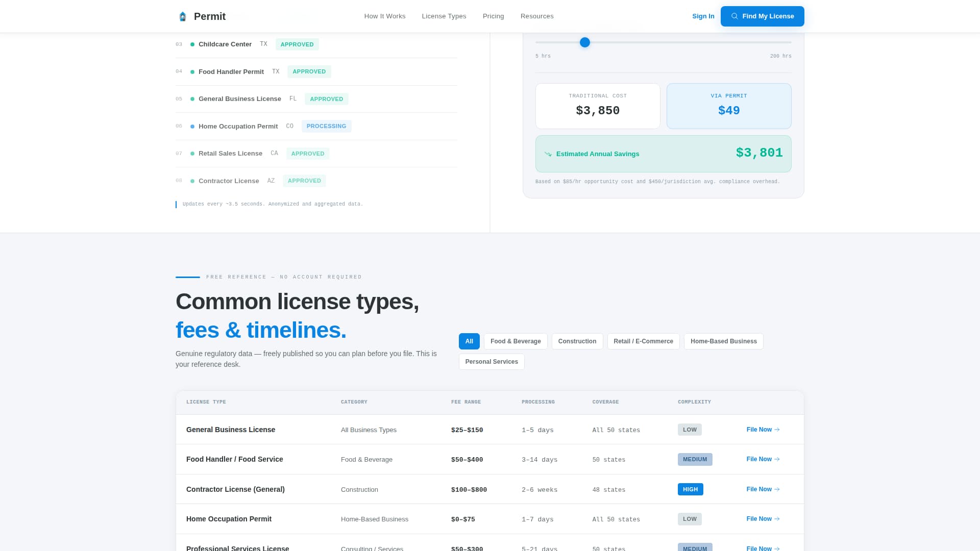
Task: Click the Childcare Center feed row
Action: coord(316,44)
